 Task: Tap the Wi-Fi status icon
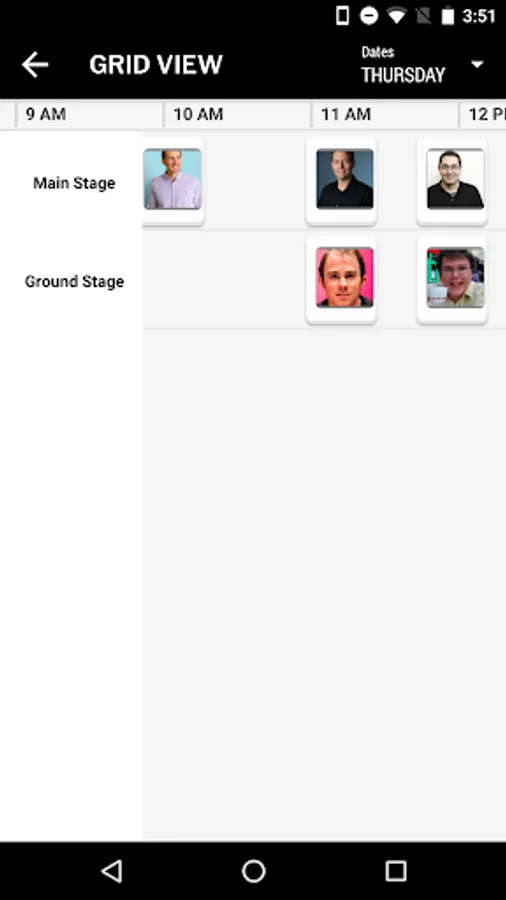pyautogui.click(x=396, y=15)
